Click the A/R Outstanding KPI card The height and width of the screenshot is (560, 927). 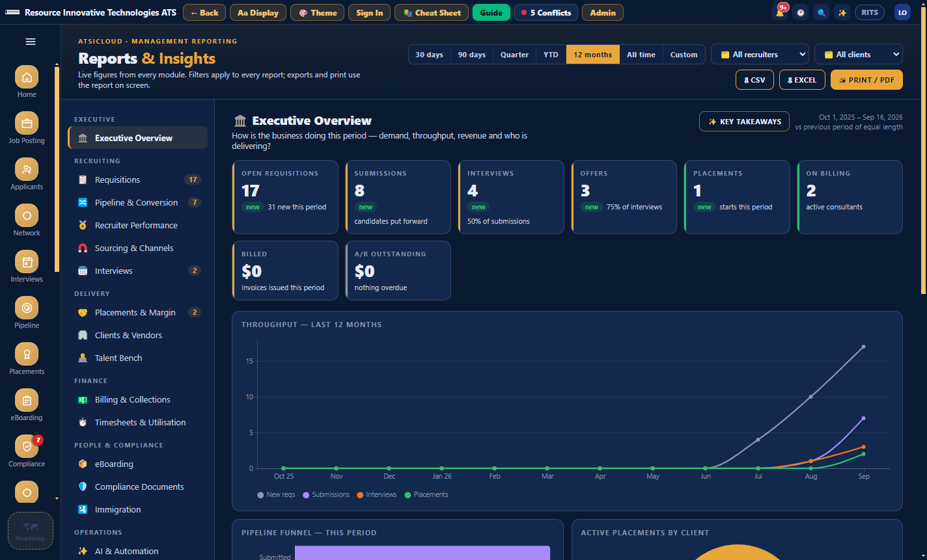point(398,271)
